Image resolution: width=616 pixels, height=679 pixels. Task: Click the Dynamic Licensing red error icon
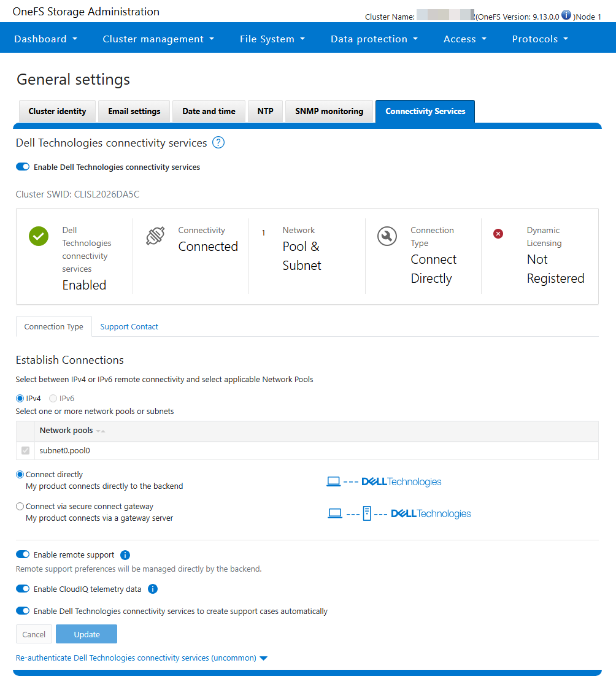[x=498, y=234]
